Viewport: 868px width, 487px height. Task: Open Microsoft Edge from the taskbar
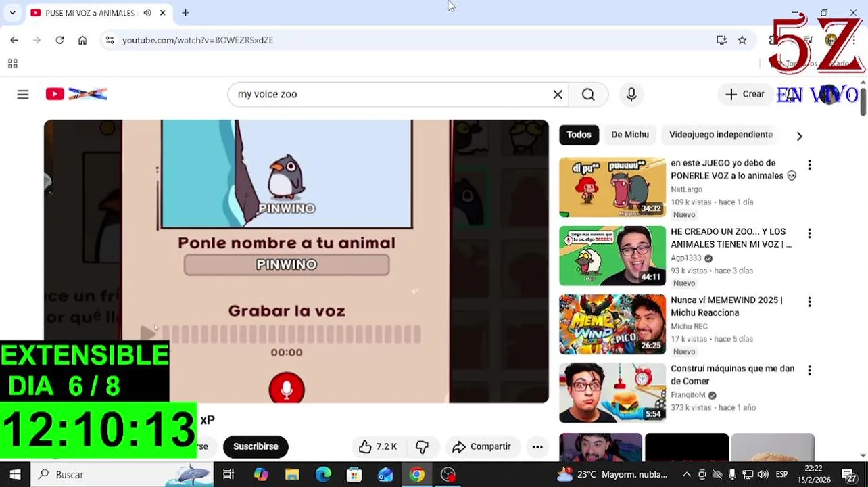pos(323,475)
